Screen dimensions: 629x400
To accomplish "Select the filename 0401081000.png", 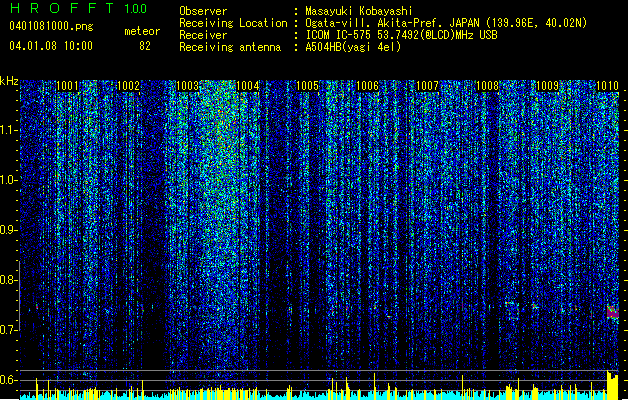I will click(51, 26).
